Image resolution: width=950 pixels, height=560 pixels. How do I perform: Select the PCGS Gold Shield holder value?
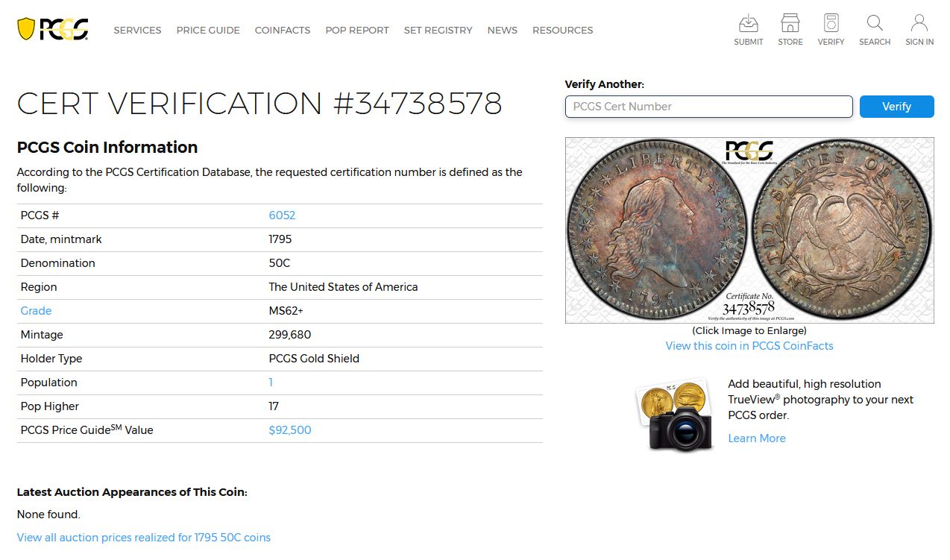point(314,359)
